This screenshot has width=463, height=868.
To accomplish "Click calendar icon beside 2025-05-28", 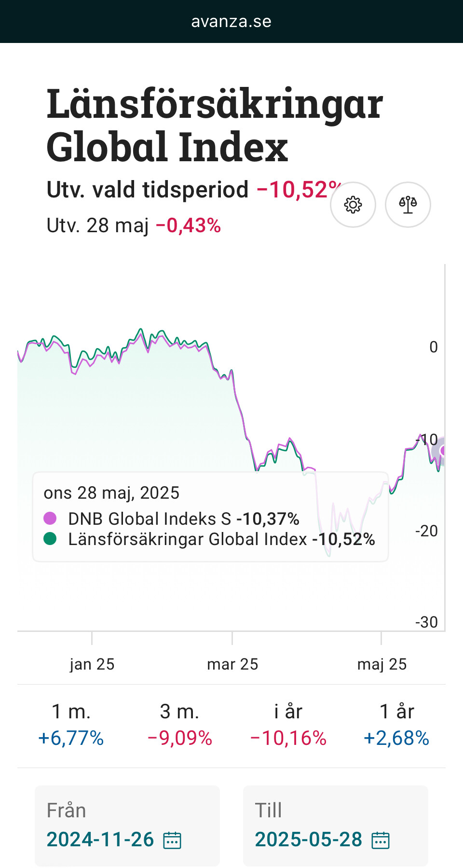I will click(x=381, y=840).
